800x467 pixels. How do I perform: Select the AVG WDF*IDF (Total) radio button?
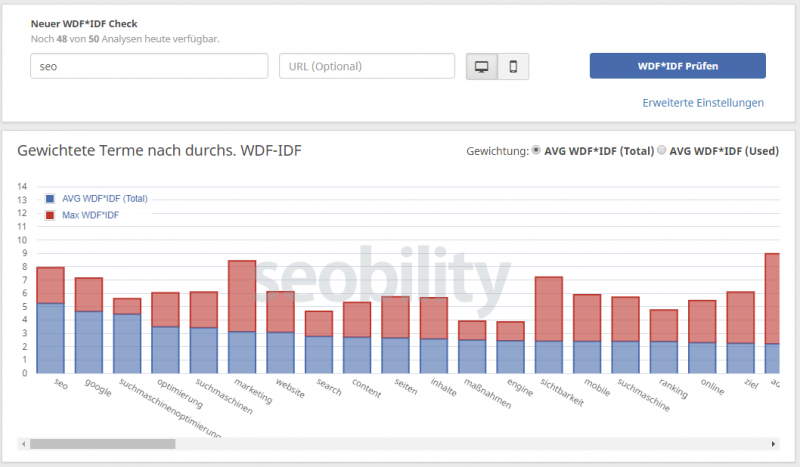click(x=536, y=150)
